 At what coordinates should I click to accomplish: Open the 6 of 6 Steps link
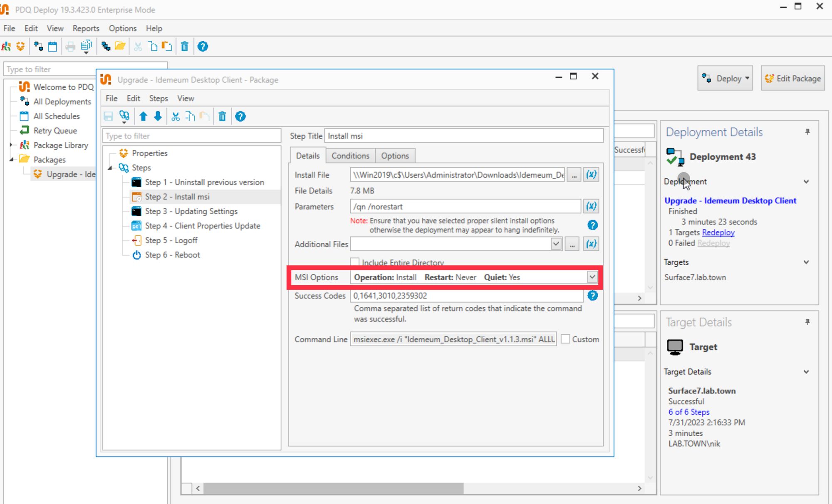(689, 412)
